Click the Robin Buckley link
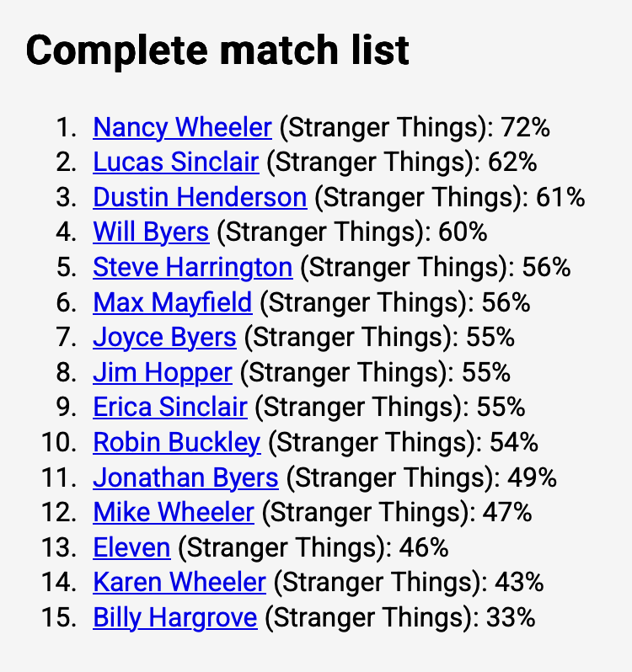The image size is (632, 672). point(177,442)
